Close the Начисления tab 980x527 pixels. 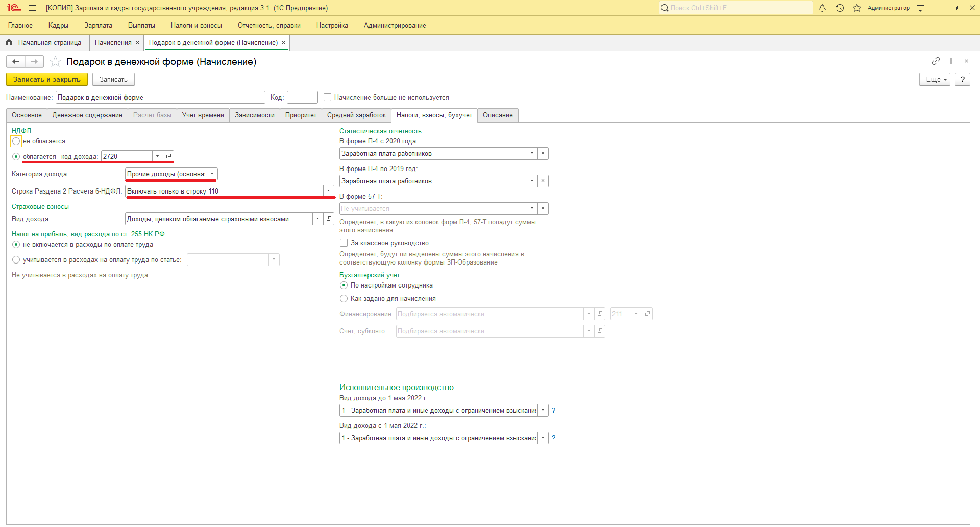(x=137, y=43)
